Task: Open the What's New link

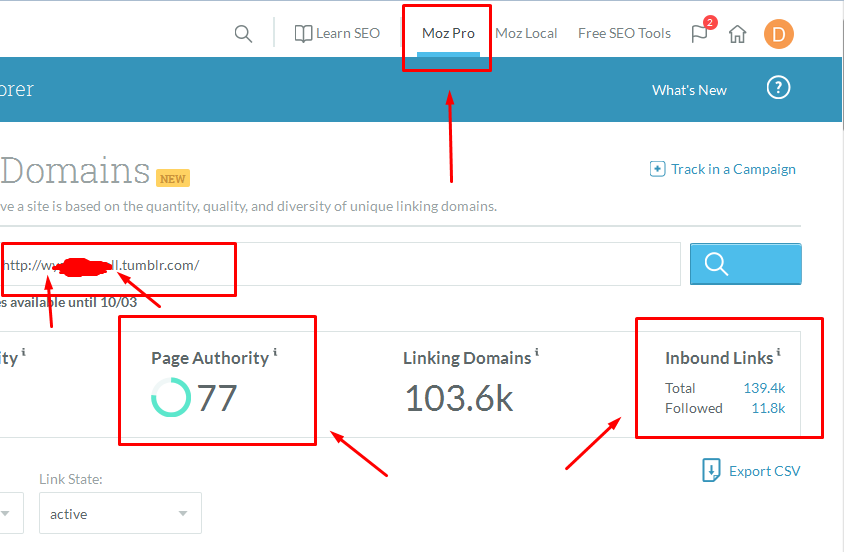Action: (x=690, y=90)
